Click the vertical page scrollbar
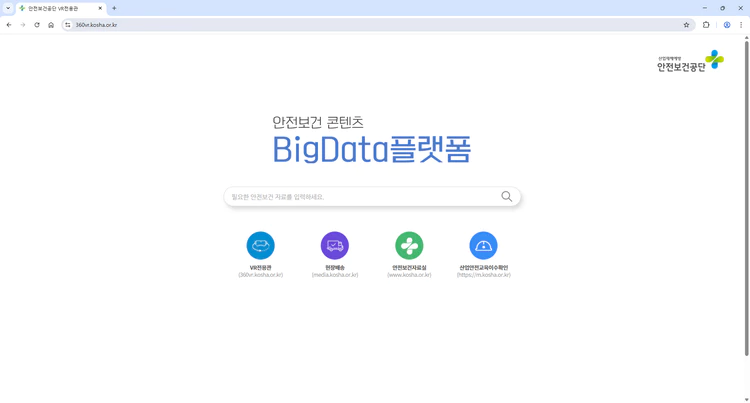Viewport: 750px width, 403px height. pos(746,200)
